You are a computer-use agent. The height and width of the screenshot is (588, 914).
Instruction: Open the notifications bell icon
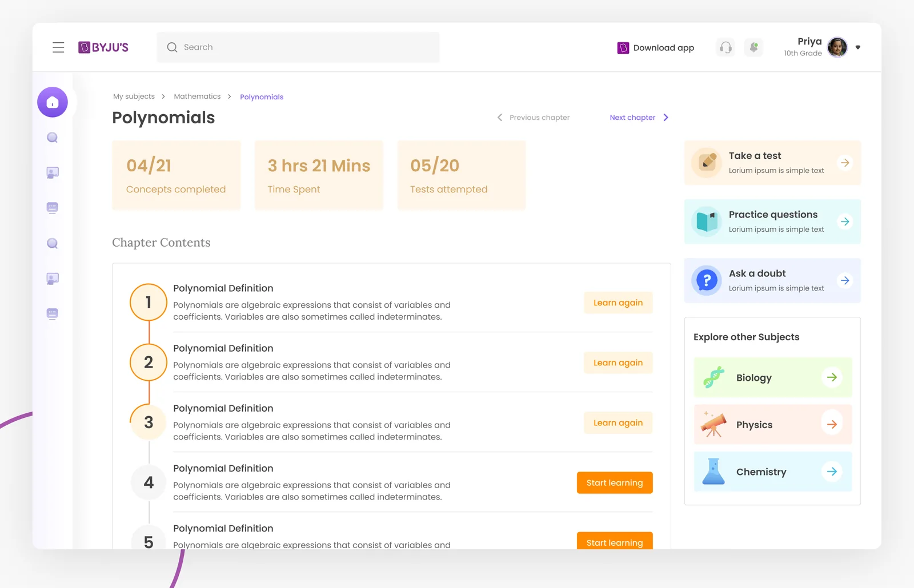tap(753, 47)
